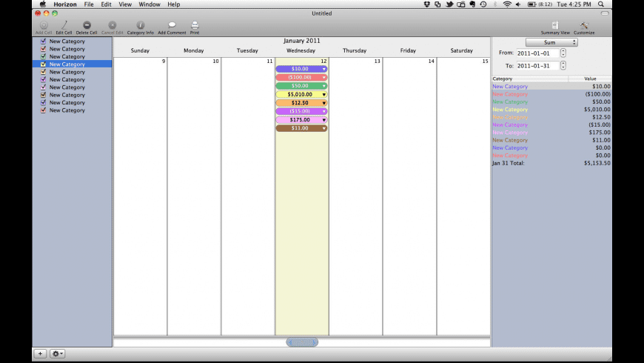Open Time Machine menu bar icon
The image size is (644, 363).
pyautogui.click(x=483, y=4)
